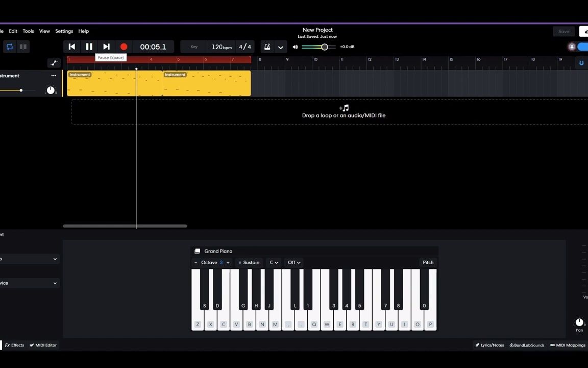Expand the Off dropdown on the keyboard panel
This screenshot has width=588, height=368.
coord(293,262)
